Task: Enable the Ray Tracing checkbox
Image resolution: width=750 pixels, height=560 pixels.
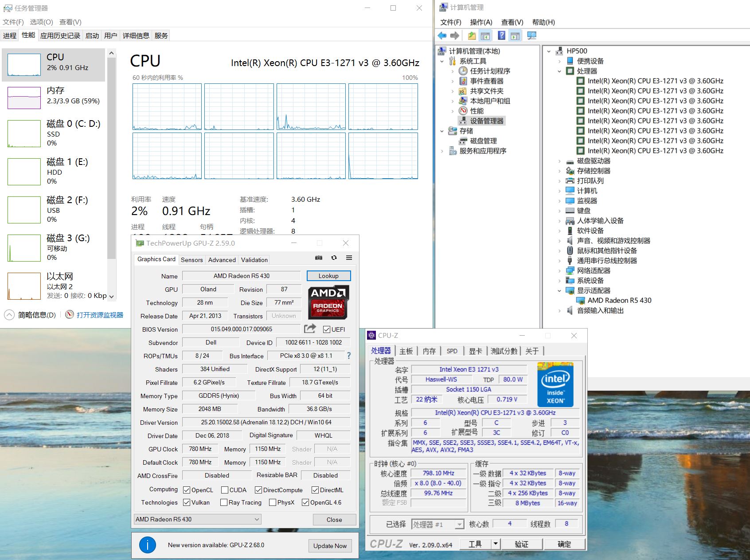Action: tap(224, 502)
